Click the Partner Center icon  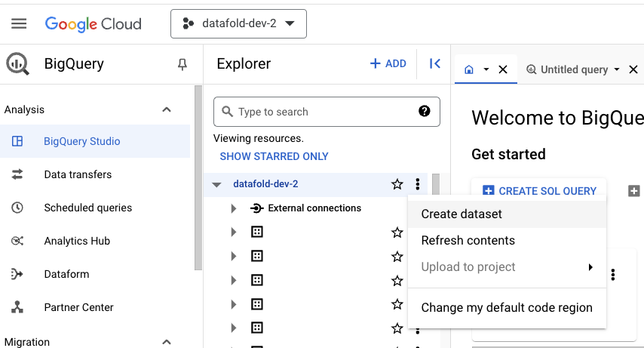(17, 307)
